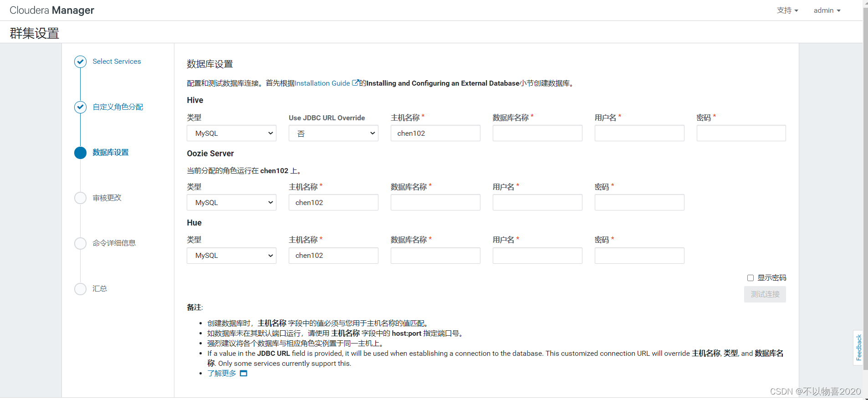Open the Hive 类型 MySQL dropdown
This screenshot has width=868, height=400.
click(x=231, y=133)
